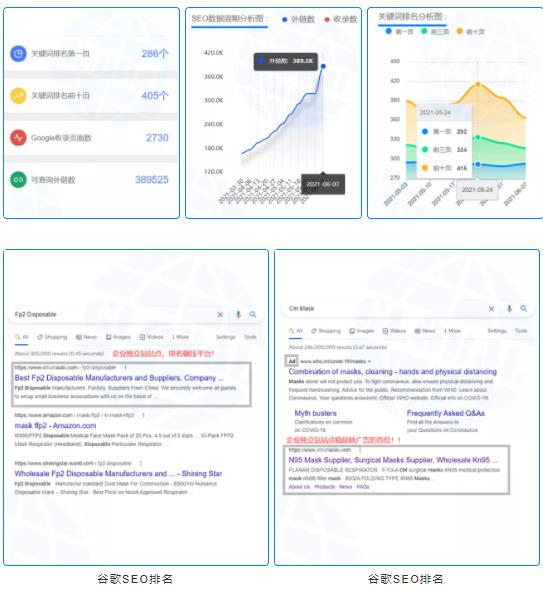
Task: Click the 2021-06-07 date label on SEO chart
Action: click(x=323, y=184)
